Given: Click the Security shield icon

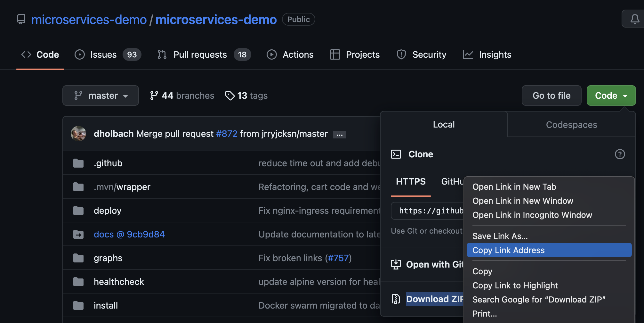Looking at the screenshot, I should (401, 54).
